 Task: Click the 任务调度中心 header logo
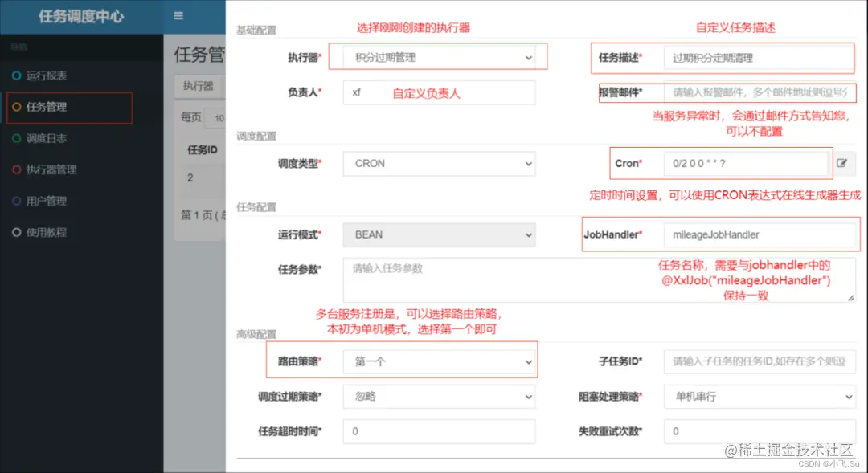[x=80, y=16]
